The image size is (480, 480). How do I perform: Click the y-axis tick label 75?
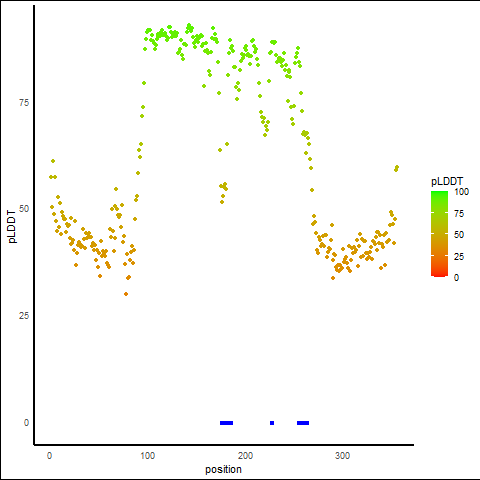coord(24,103)
